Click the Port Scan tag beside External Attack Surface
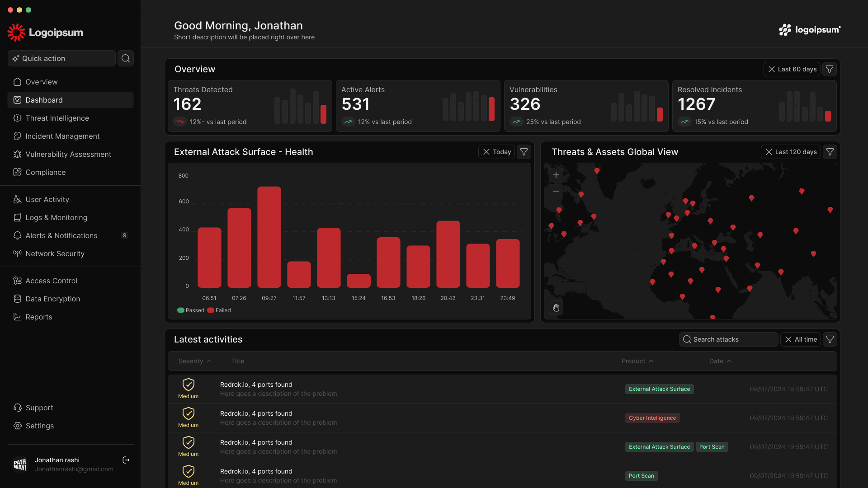The width and height of the screenshot is (868, 488). (712, 447)
